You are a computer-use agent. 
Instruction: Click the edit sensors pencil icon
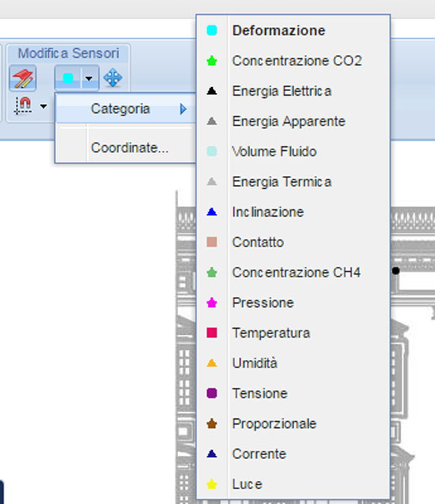coord(22,79)
